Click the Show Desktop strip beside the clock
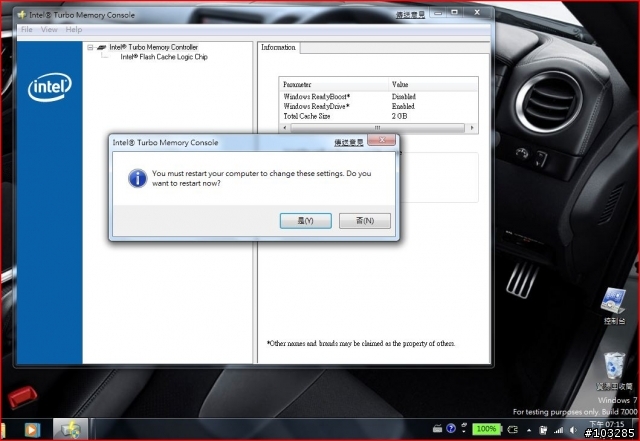Screen dimensions: 640x441 coord(635,429)
